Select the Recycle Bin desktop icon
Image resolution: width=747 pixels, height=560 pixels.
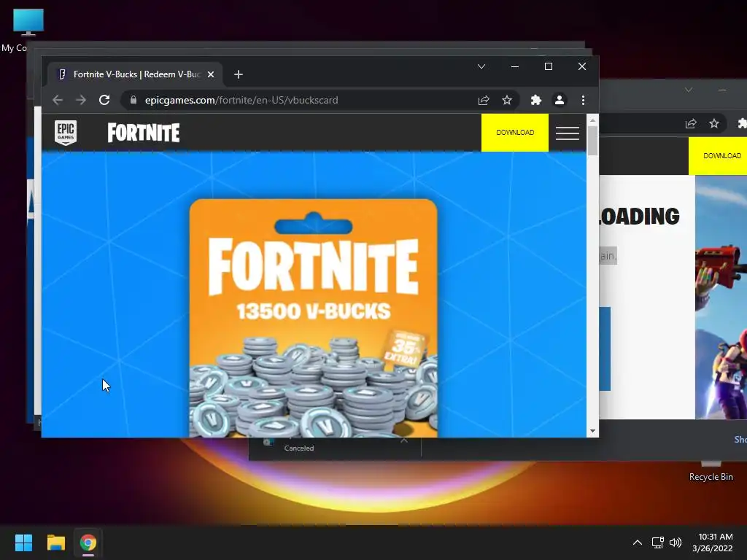[711, 472]
